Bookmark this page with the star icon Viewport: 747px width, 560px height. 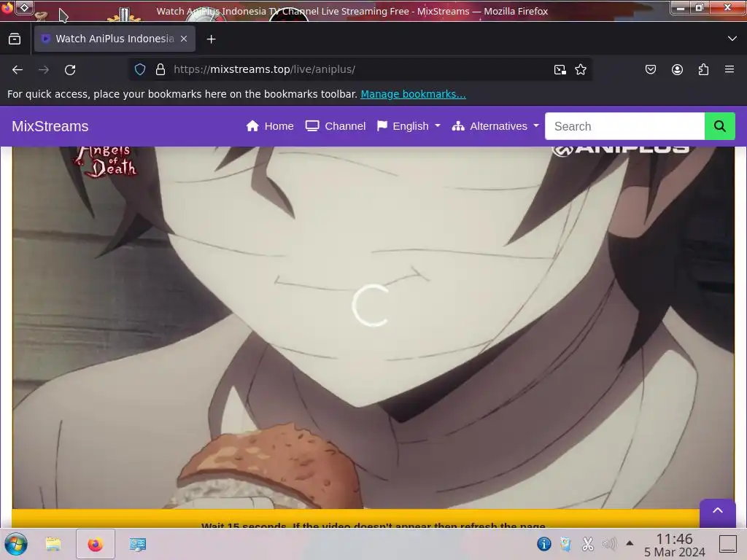click(580, 69)
